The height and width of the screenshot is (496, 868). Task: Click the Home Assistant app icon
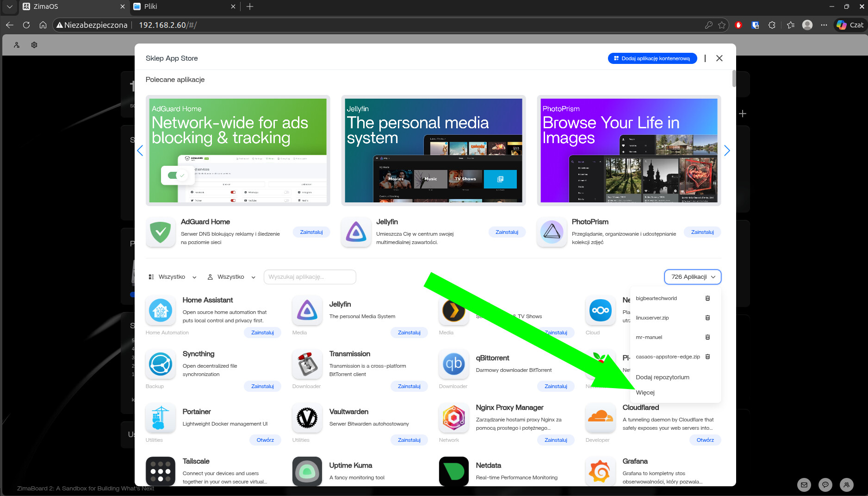161,310
